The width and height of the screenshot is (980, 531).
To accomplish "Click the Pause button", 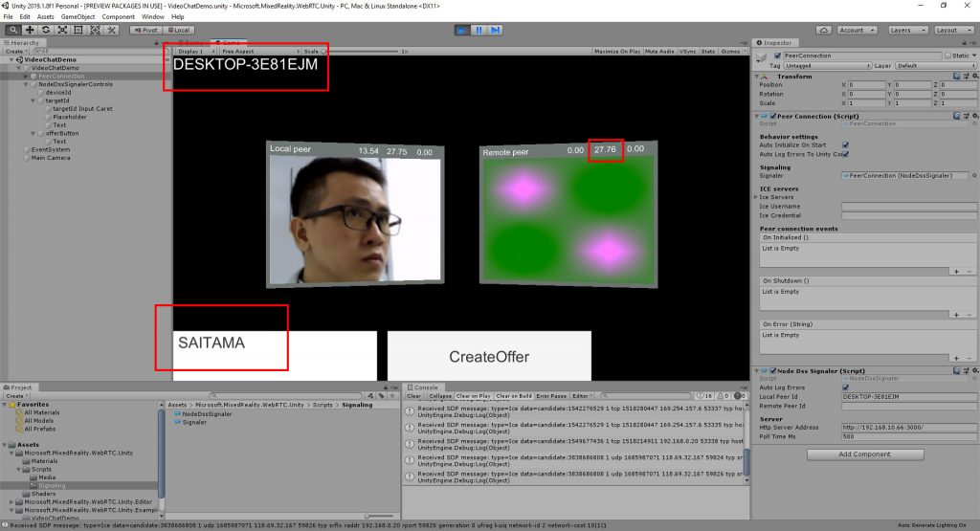I will click(x=479, y=30).
